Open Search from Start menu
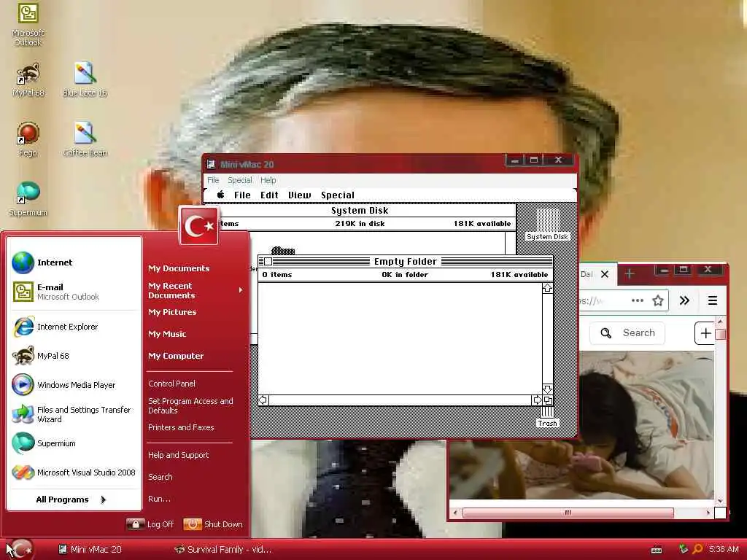Screen dimensions: 747x560 click(x=160, y=477)
